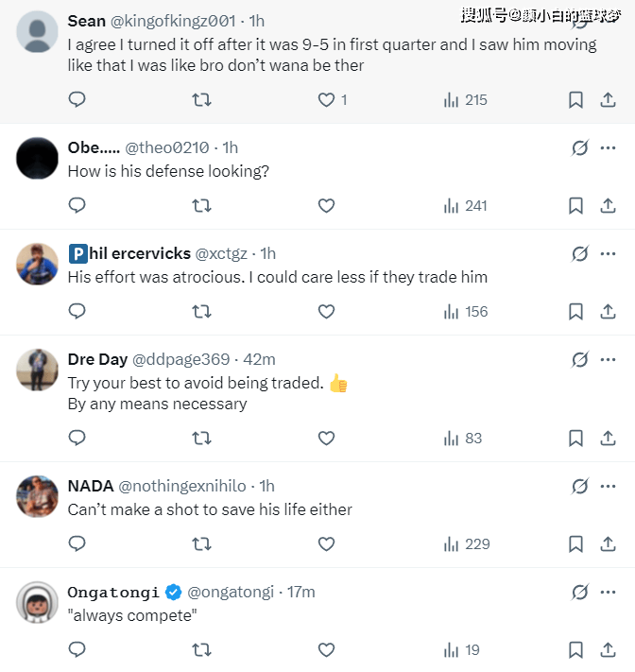Like Sean's tweet with 1 like
The width and height of the screenshot is (635, 672).
coord(326,99)
